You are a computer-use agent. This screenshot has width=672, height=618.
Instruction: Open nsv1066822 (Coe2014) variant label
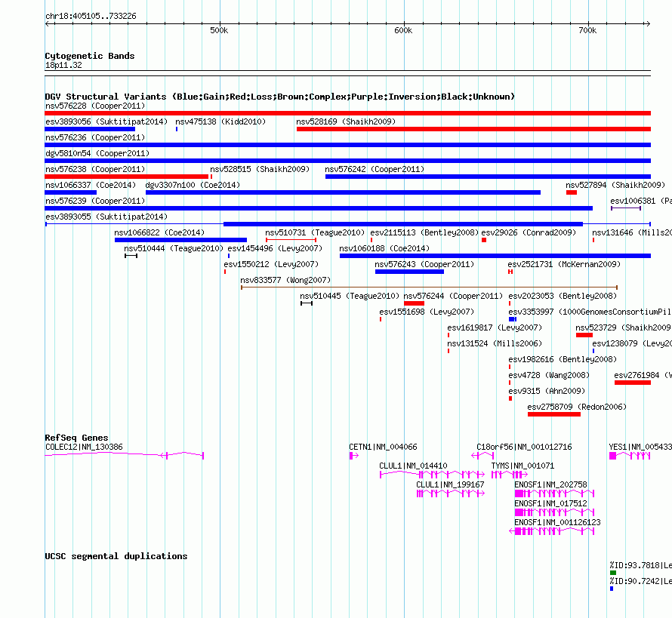click(159, 232)
